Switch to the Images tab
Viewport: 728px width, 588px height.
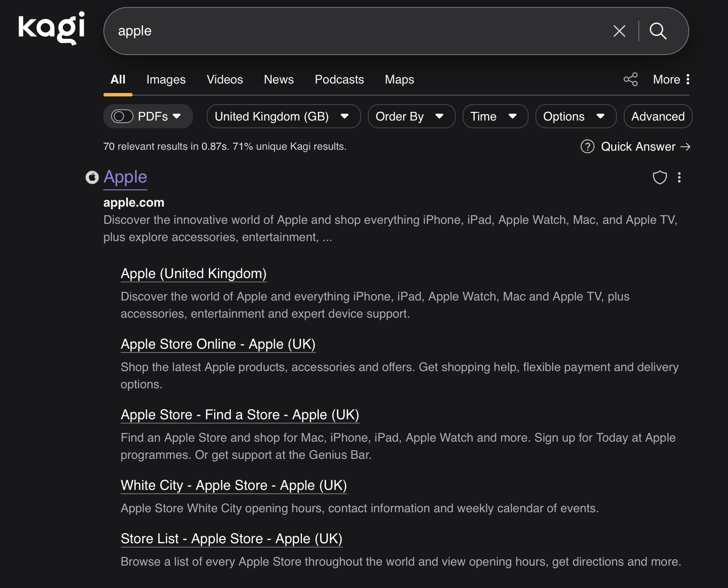click(x=166, y=80)
